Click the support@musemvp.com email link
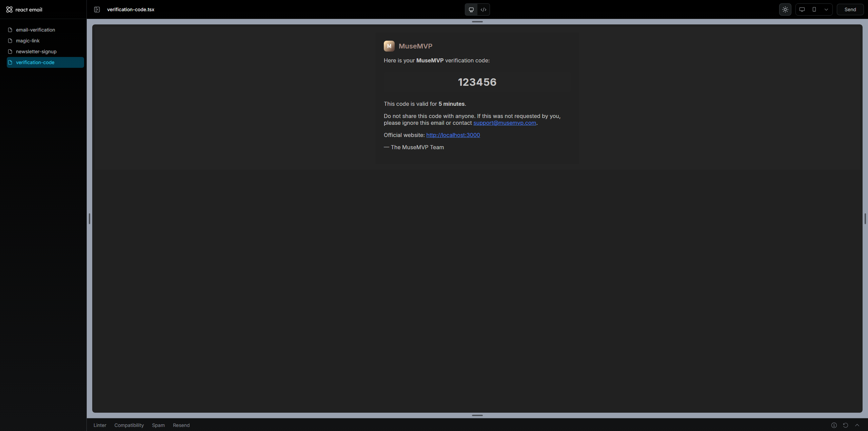The height and width of the screenshot is (431, 868). pos(505,123)
